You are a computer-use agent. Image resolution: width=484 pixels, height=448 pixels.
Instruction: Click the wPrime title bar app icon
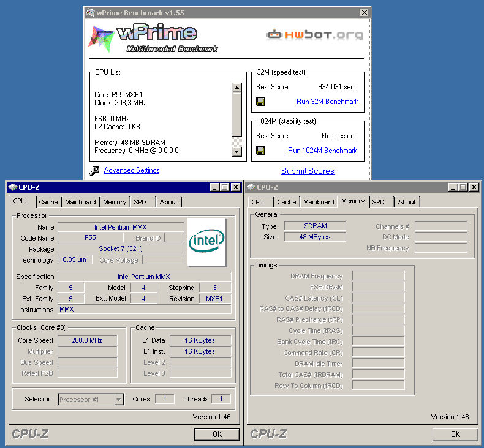tap(90, 13)
